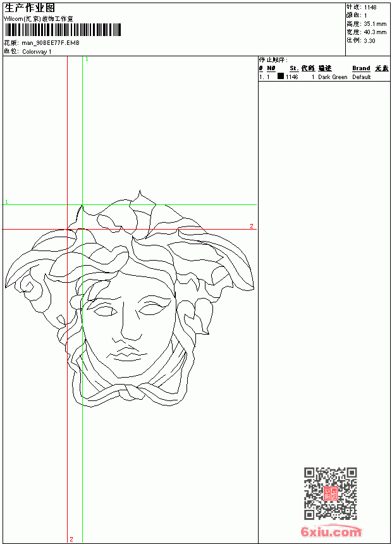The width and height of the screenshot is (392, 544).
Task: Select the 代码 column header
Action: point(308,68)
